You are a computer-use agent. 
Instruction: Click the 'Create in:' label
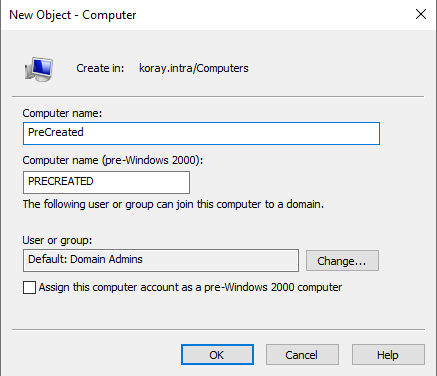click(100, 68)
